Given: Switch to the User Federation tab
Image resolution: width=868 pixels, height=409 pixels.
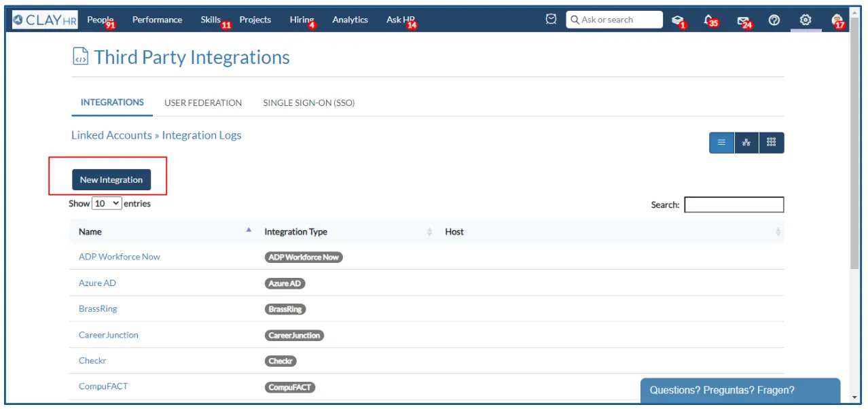Looking at the screenshot, I should click(x=203, y=103).
